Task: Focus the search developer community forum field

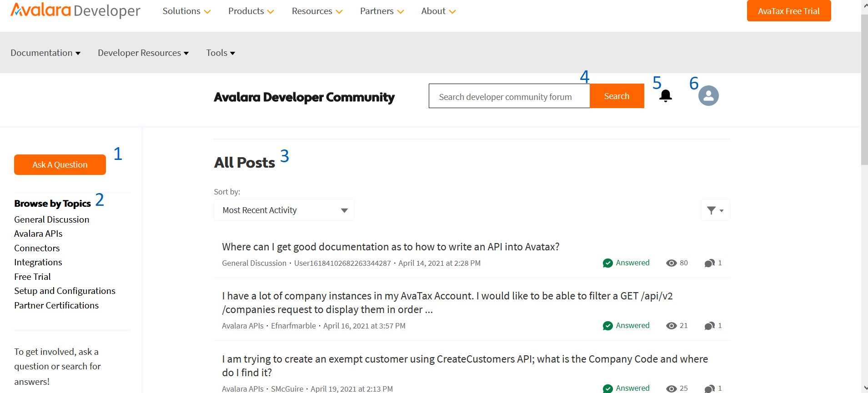Action: pyautogui.click(x=509, y=96)
